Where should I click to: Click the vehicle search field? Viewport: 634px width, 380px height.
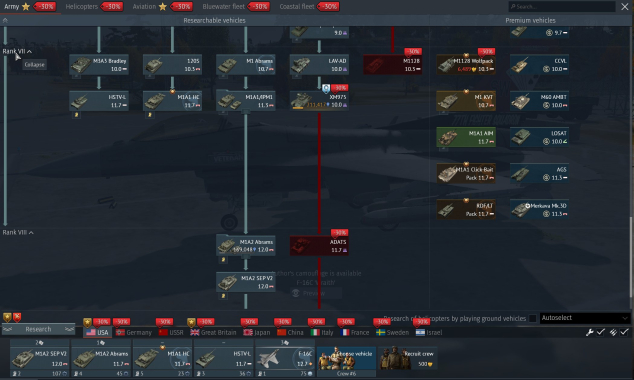pos(562,6)
